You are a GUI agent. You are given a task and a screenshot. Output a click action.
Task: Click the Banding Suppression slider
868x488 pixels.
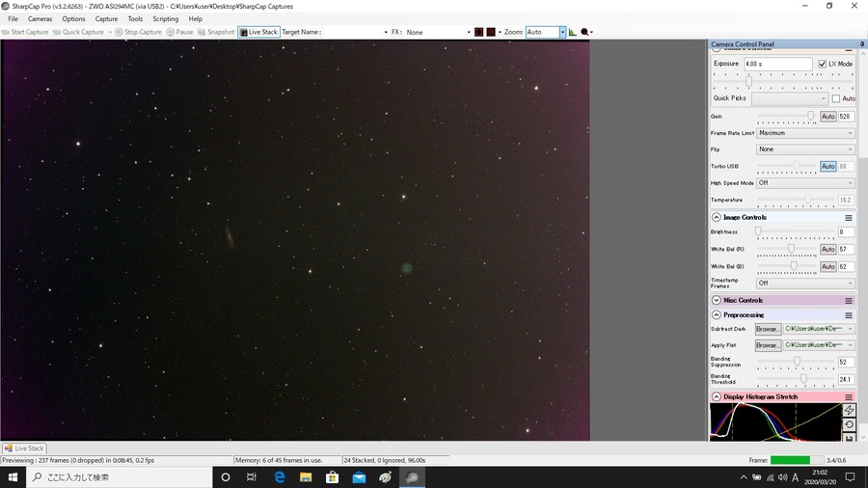pos(796,363)
